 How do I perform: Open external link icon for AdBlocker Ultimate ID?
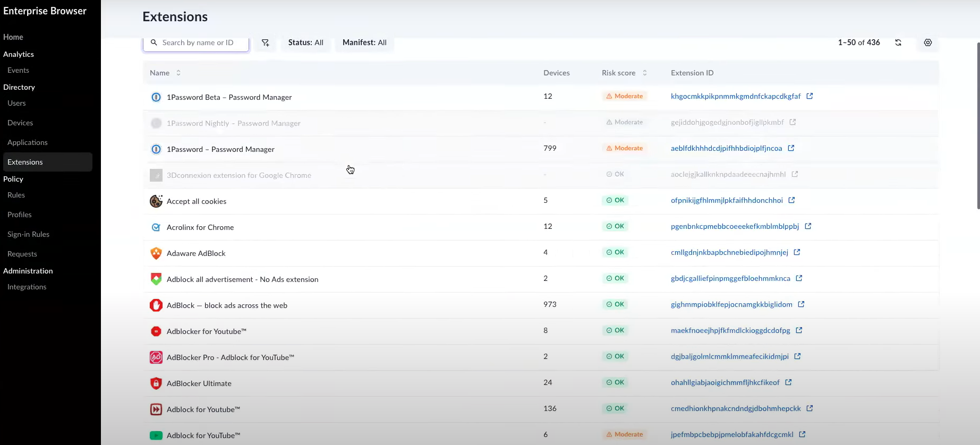click(x=788, y=382)
